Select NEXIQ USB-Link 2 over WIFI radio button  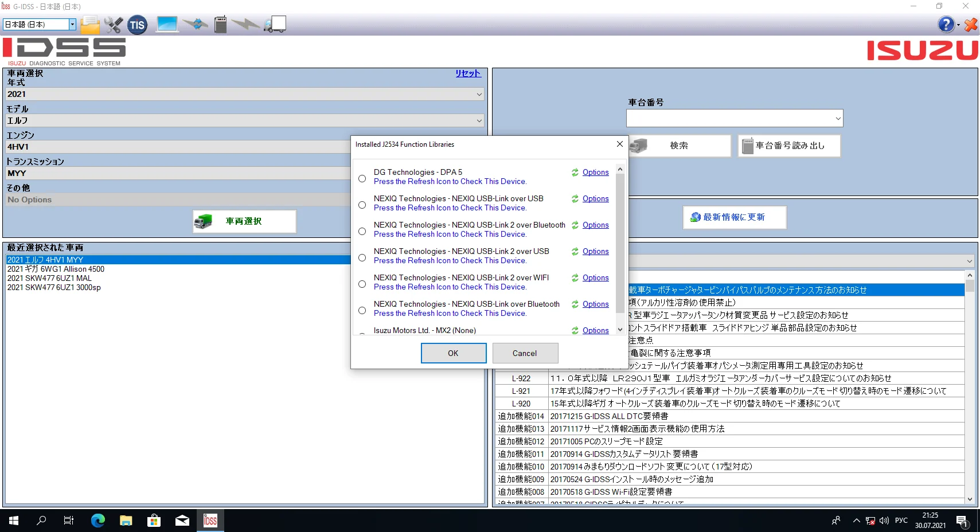pos(362,284)
